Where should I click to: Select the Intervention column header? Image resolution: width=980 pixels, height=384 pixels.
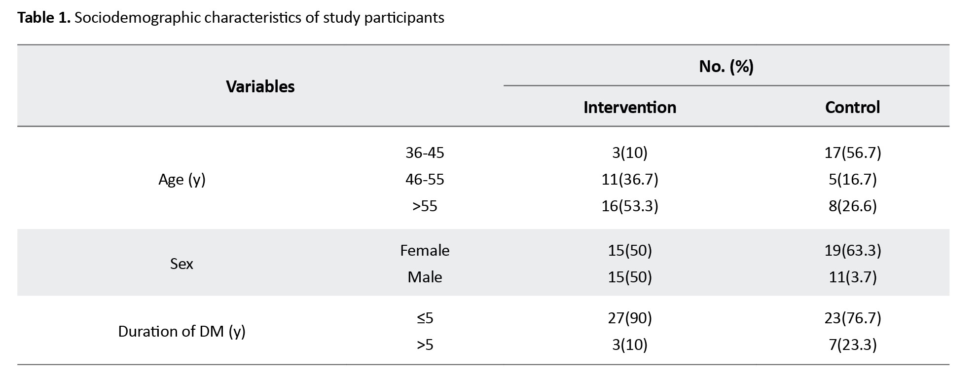pyautogui.click(x=629, y=108)
